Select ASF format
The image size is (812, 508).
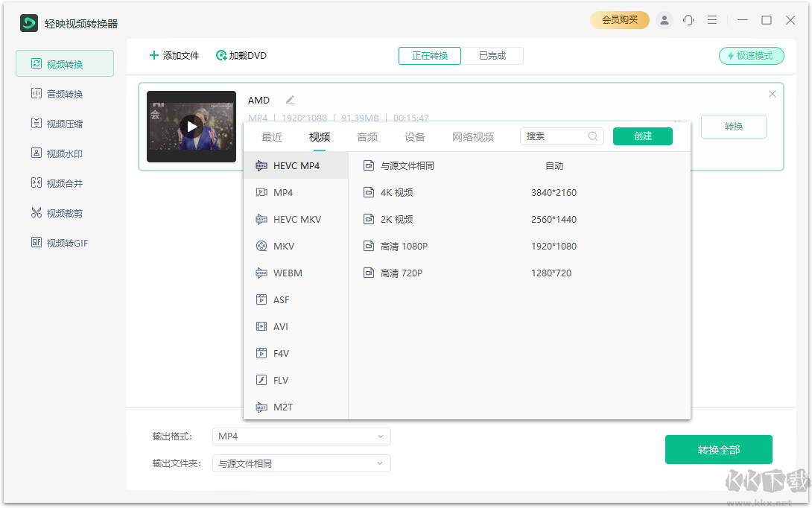[296, 300]
